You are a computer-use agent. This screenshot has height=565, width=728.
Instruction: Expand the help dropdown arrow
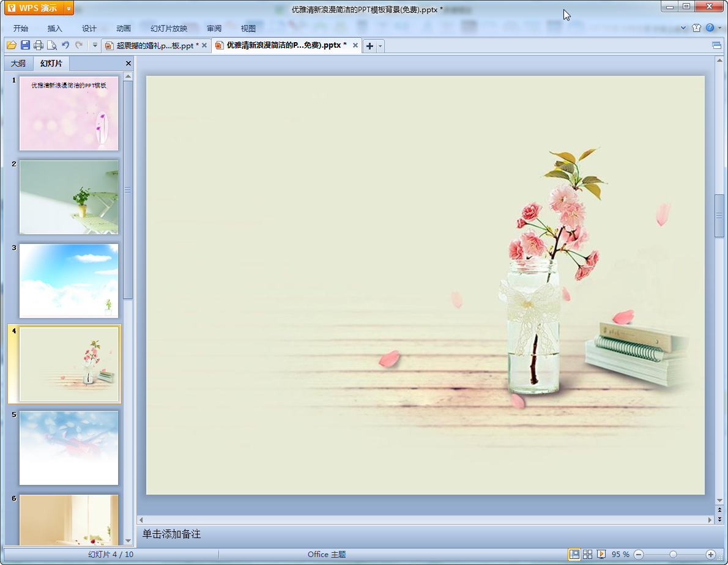(720, 28)
